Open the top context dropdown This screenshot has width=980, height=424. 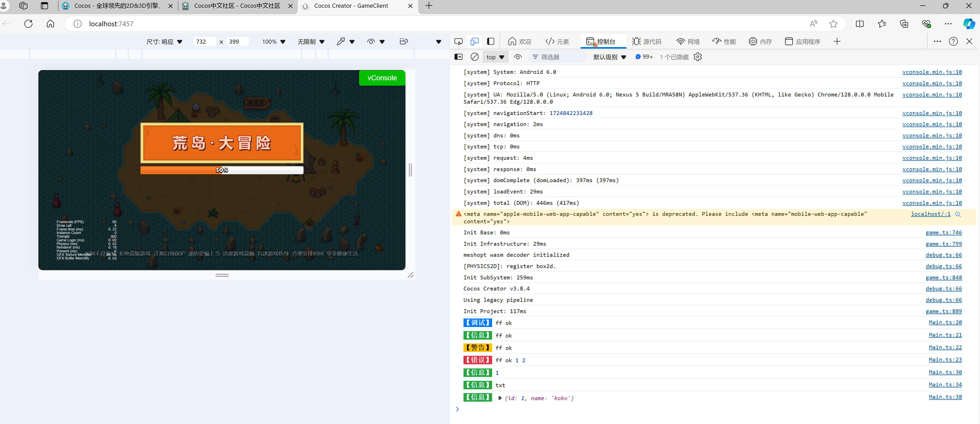(495, 57)
